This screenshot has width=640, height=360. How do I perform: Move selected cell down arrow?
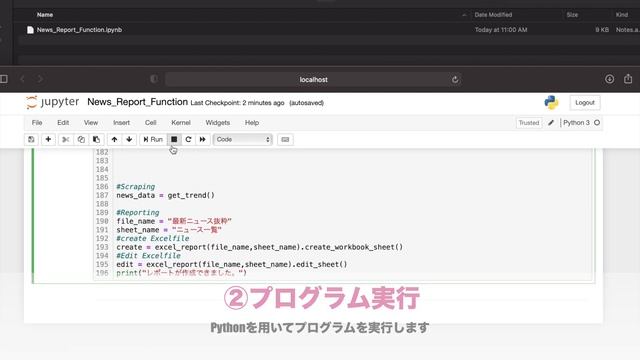[x=129, y=140]
